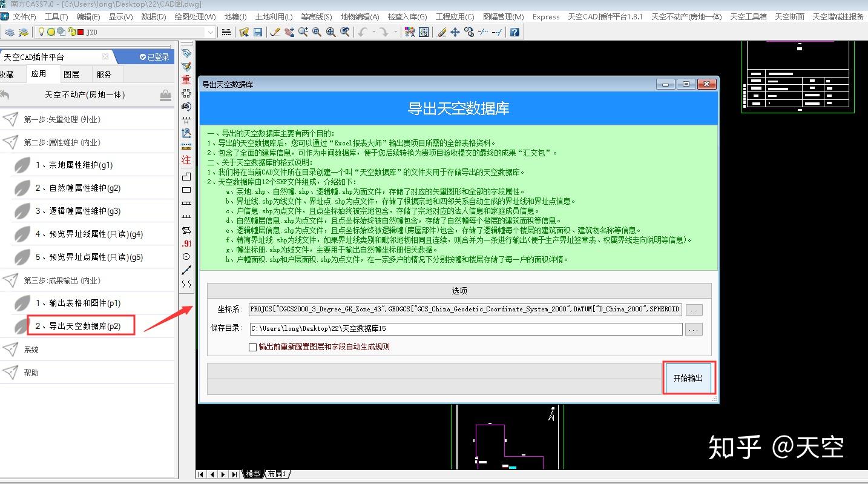Collapse 第二步:属性维护 section
This screenshot has height=484, width=868.
click(87, 142)
